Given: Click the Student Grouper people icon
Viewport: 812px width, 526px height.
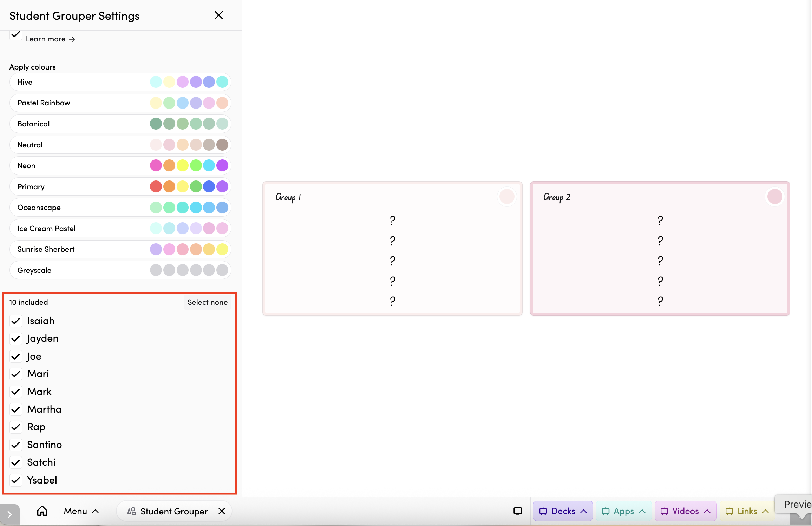Looking at the screenshot, I should click(132, 511).
